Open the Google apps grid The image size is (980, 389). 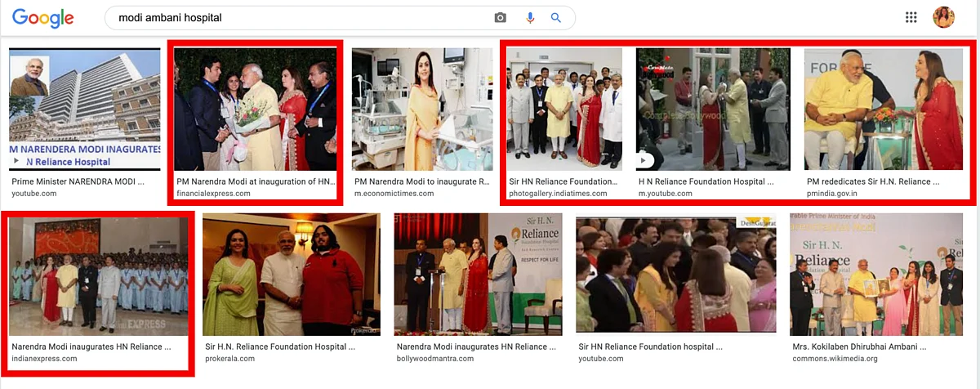(911, 17)
